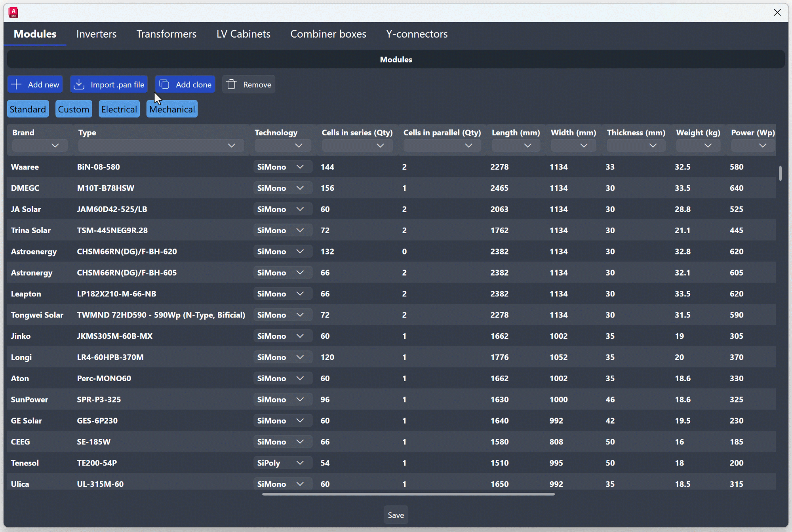Image resolution: width=792 pixels, height=532 pixels.
Task: Select the SPR-P3-325 type cell
Action: click(x=99, y=400)
